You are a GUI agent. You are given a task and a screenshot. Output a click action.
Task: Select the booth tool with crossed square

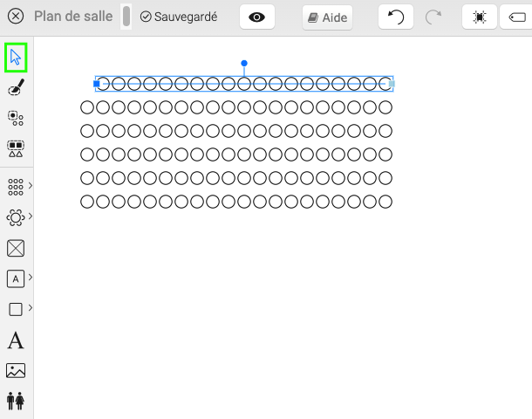coord(16,248)
